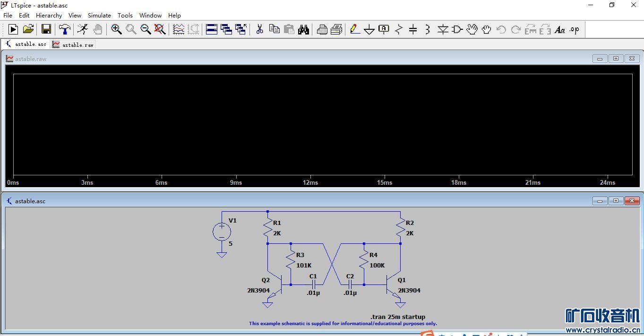644x336 pixels.
Task: Select the Inductor component tool
Action: (427, 29)
